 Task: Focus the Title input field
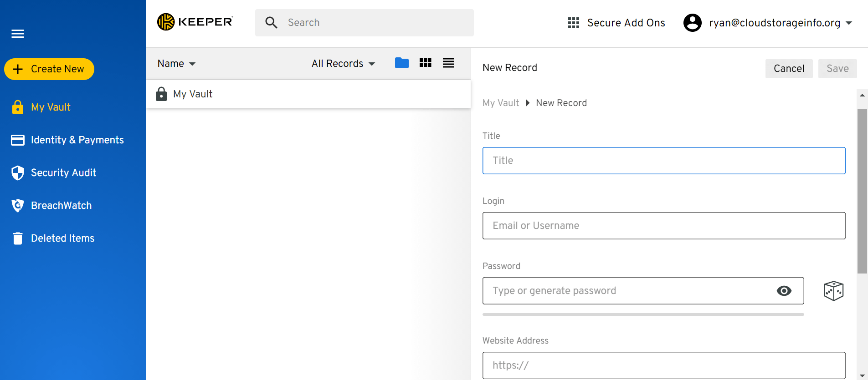(x=664, y=161)
